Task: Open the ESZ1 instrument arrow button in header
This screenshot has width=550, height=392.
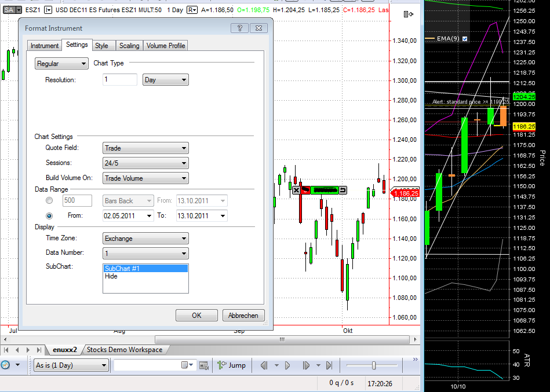Action: click(48, 10)
